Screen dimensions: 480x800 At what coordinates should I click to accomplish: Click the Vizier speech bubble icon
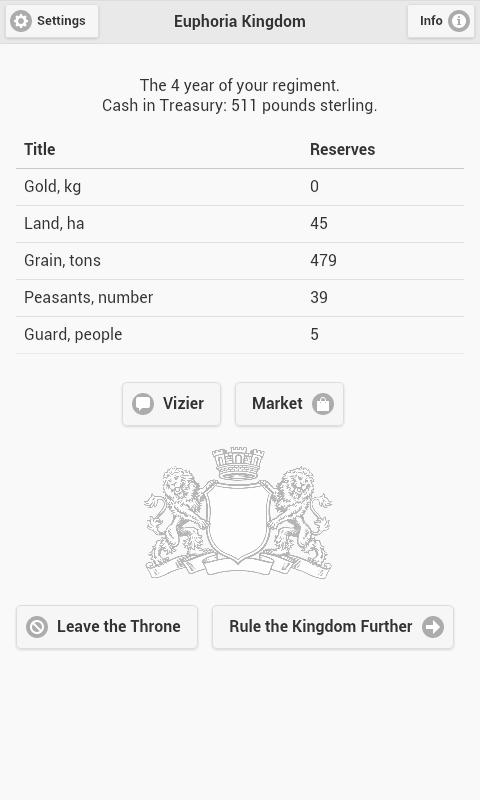143,404
